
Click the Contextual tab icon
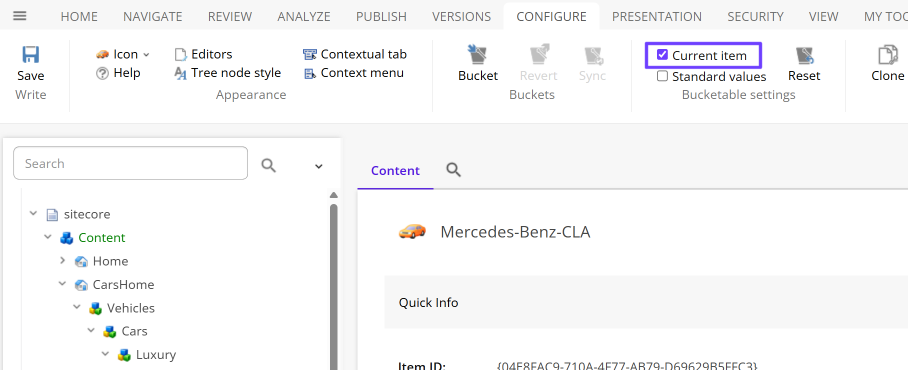pos(310,54)
